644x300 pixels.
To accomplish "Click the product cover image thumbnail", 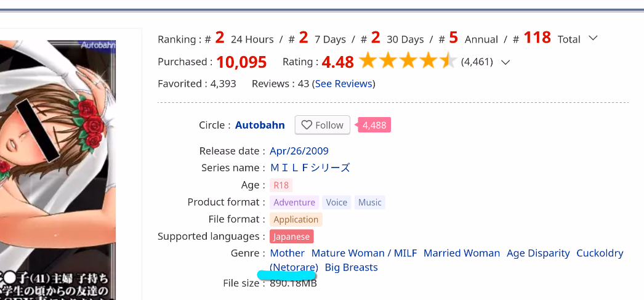I will [58, 166].
